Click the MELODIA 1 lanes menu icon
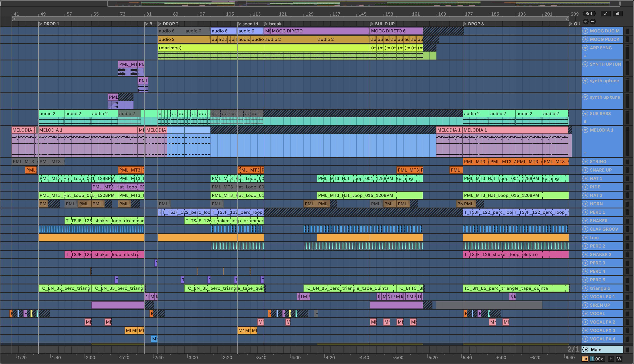Image resolution: width=634 pixels, height=364 pixels. (585, 153)
